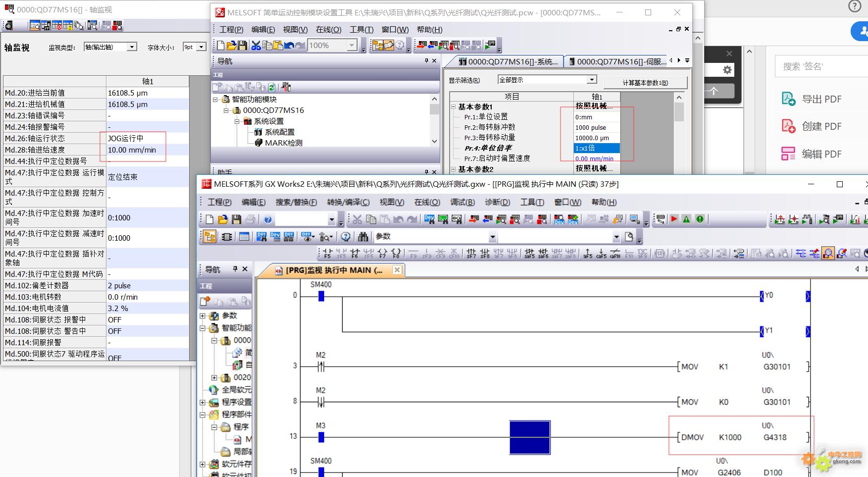This screenshot has width=868, height=477.
Task: Insert application instruction with F8 ladder icon
Action: [x=396, y=254]
